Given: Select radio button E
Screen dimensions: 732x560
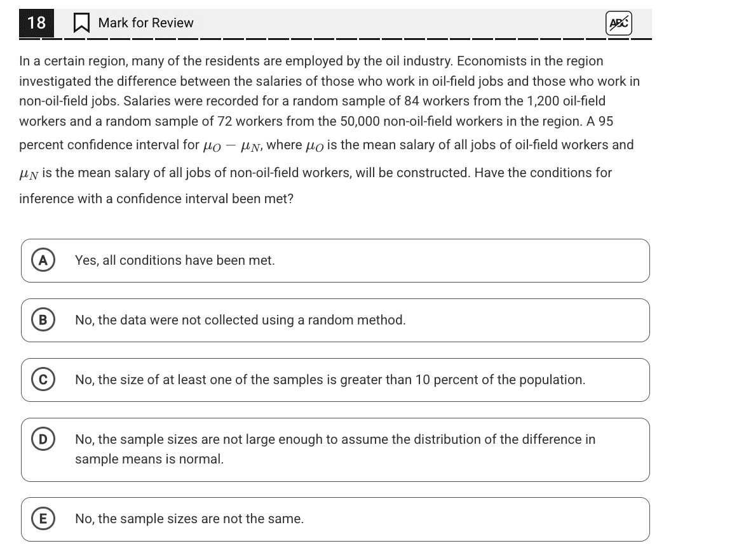Looking at the screenshot, I should tap(43, 519).
